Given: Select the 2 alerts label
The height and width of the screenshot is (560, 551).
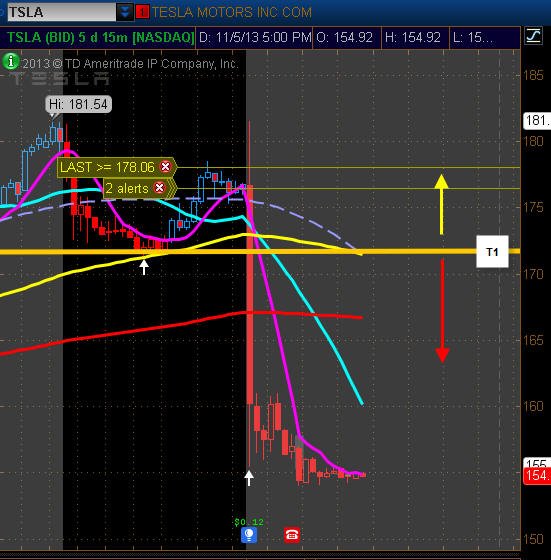Looking at the screenshot, I should coord(127,188).
